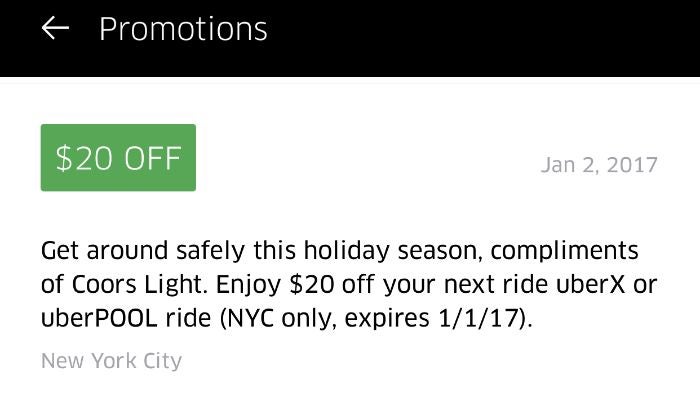Viewport: 700px width, 393px height.
Task: Tap the back arrow in the header
Action: coord(55,28)
